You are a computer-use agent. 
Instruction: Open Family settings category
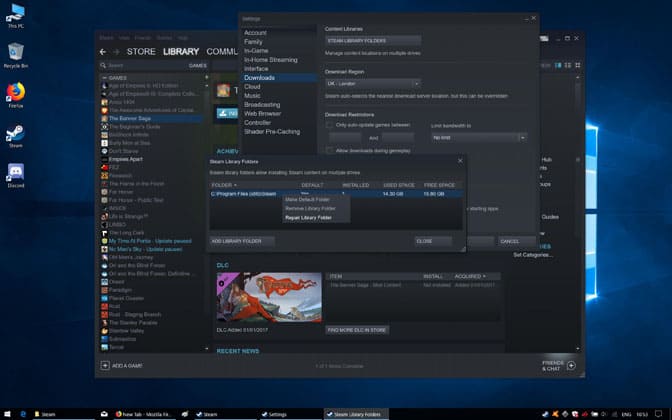point(253,42)
